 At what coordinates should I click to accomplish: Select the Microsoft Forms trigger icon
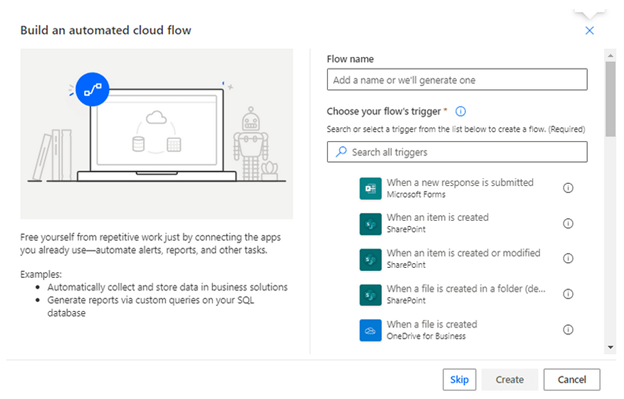[370, 188]
